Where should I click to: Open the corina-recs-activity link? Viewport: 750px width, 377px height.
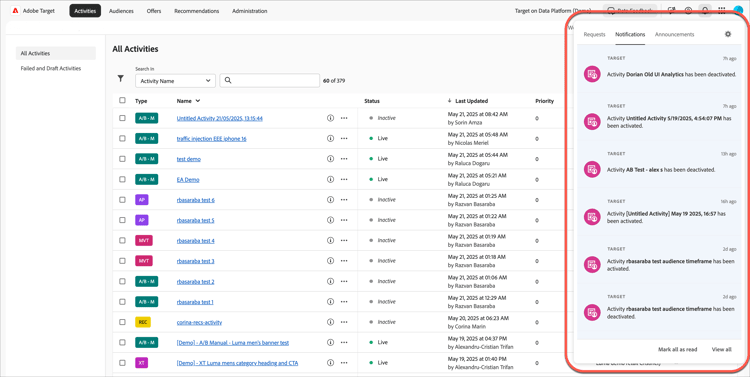pyautogui.click(x=199, y=322)
